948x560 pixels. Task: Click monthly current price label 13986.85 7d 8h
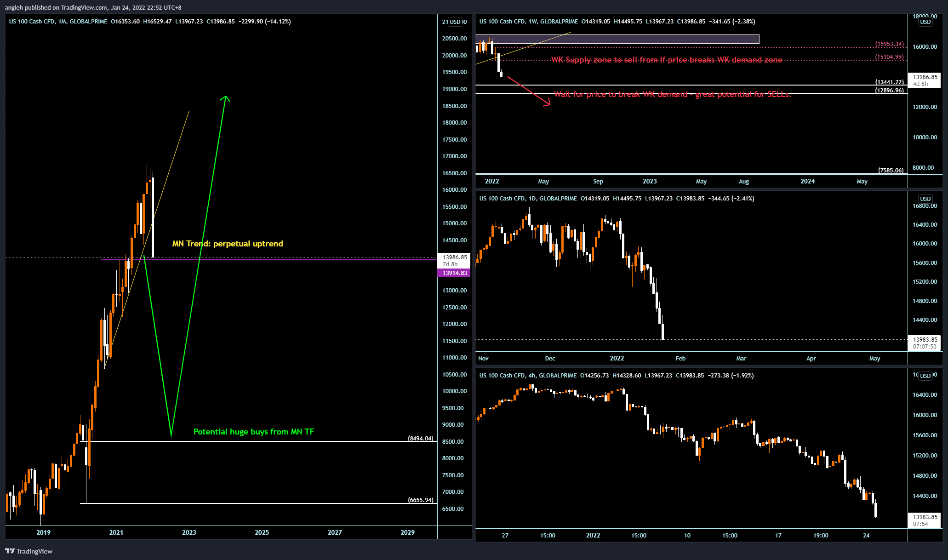pyautogui.click(x=454, y=261)
